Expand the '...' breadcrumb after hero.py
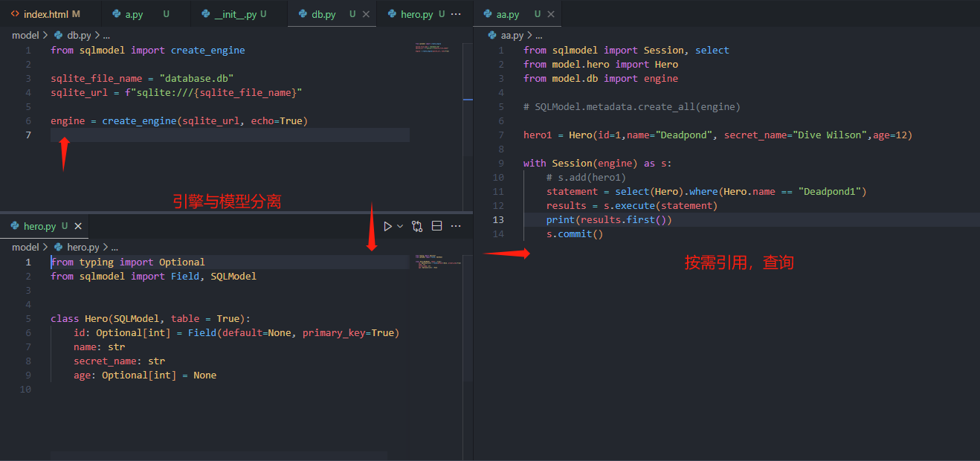The image size is (980, 461). coord(114,247)
